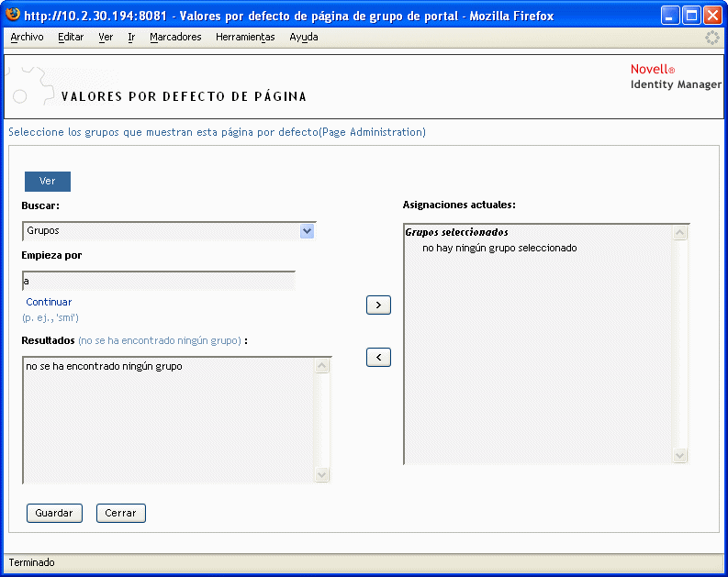Click the Continuar link
728x577 pixels.
(49, 302)
